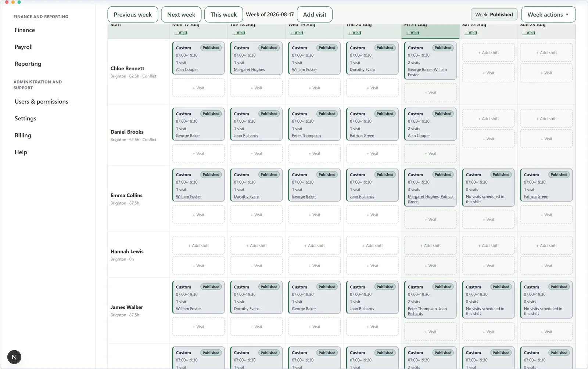Click + Visit link under Sun 23 Aug
This screenshot has width=588, height=369.
[x=529, y=33]
